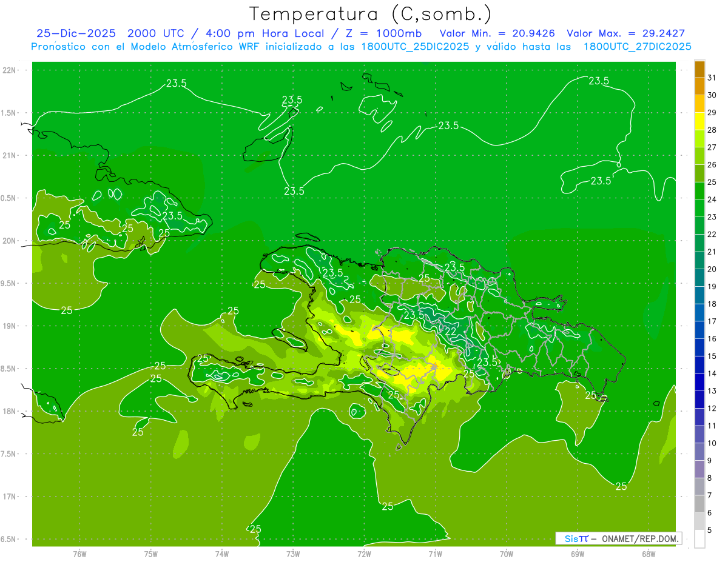The height and width of the screenshot is (562, 728).
Task: Select the blue colorbar segment between 14 and 15
Action: pyautogui.click(x=699, y=365)
